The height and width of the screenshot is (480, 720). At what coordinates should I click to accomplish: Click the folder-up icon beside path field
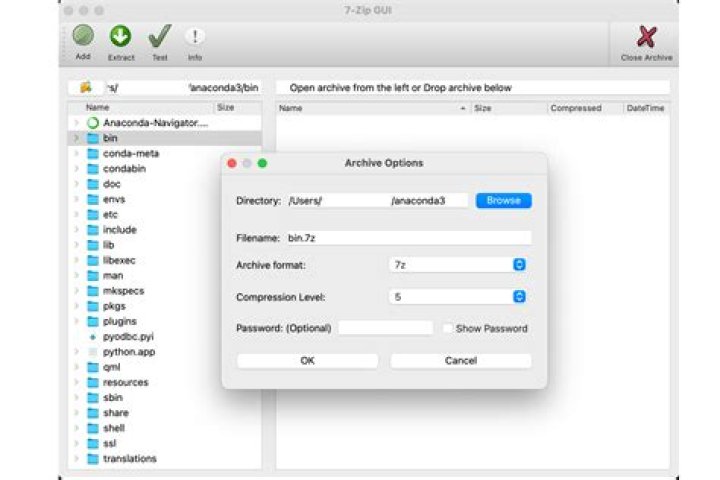[x=86, y=87]
